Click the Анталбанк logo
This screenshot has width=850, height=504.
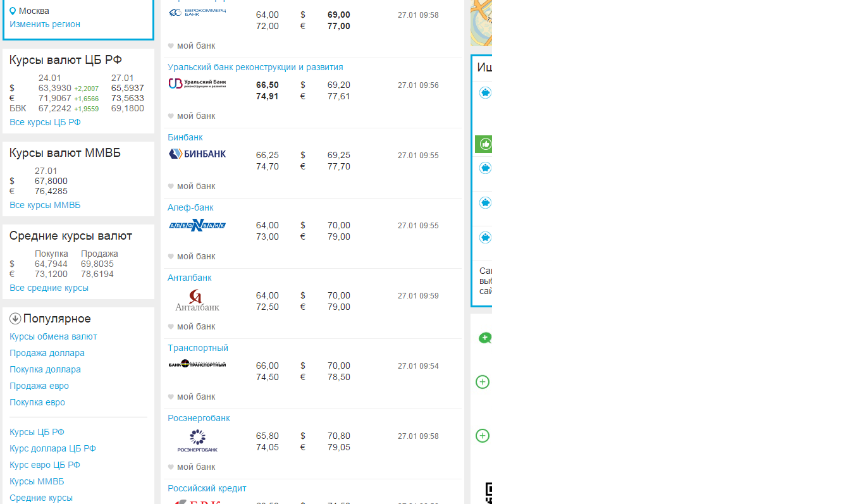[197, 300]
